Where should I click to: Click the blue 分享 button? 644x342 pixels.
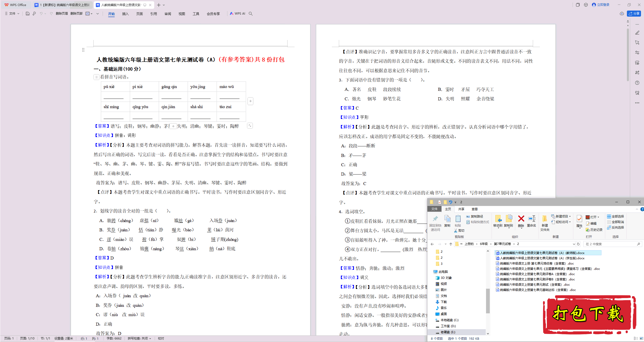click(x=634, y=14)
